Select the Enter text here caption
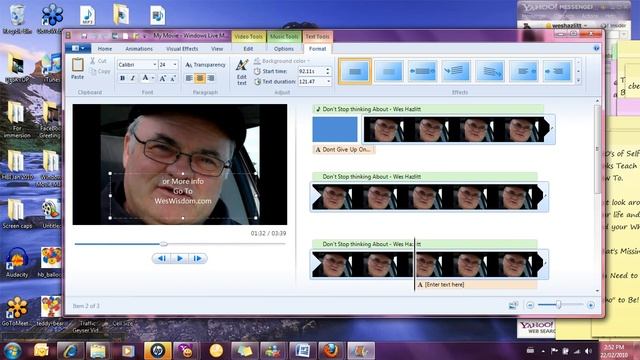This screenshot has width=640, height=360. (x=476, y=284)
